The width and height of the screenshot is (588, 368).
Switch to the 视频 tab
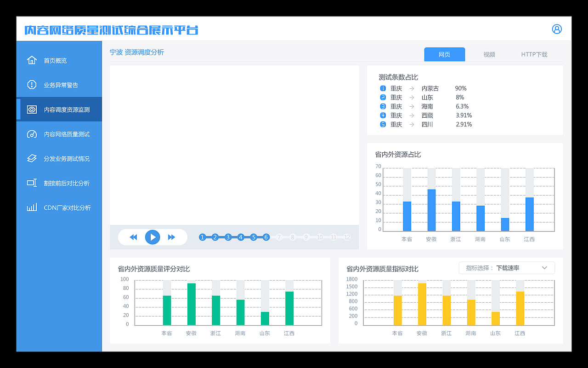tap(489, 54)
